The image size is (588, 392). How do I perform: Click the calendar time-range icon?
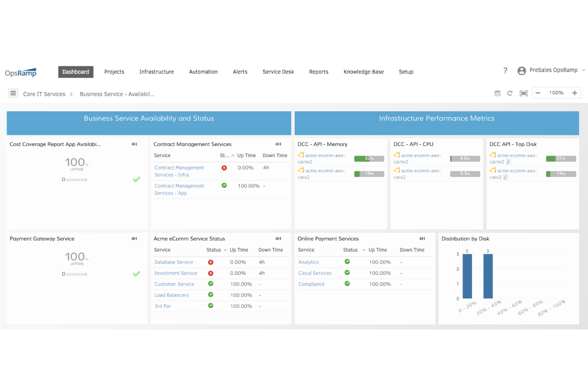click(497, 93)
